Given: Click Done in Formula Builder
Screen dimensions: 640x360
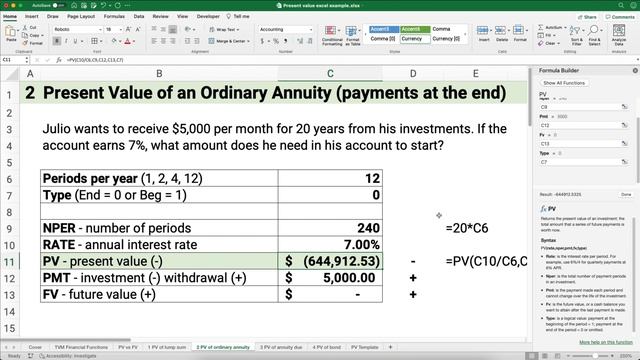Looking at the screenshot, I should point(626,195).
